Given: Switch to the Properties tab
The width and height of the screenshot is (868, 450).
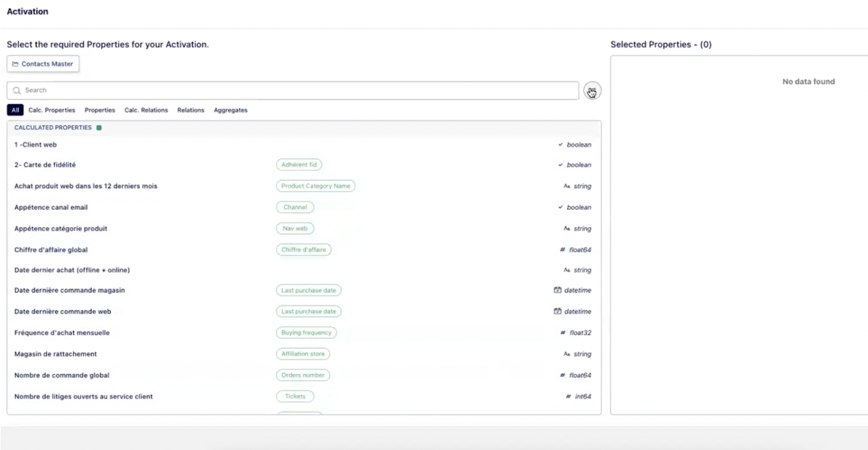Looking at the screenshot, I should [x=100, y=110].
